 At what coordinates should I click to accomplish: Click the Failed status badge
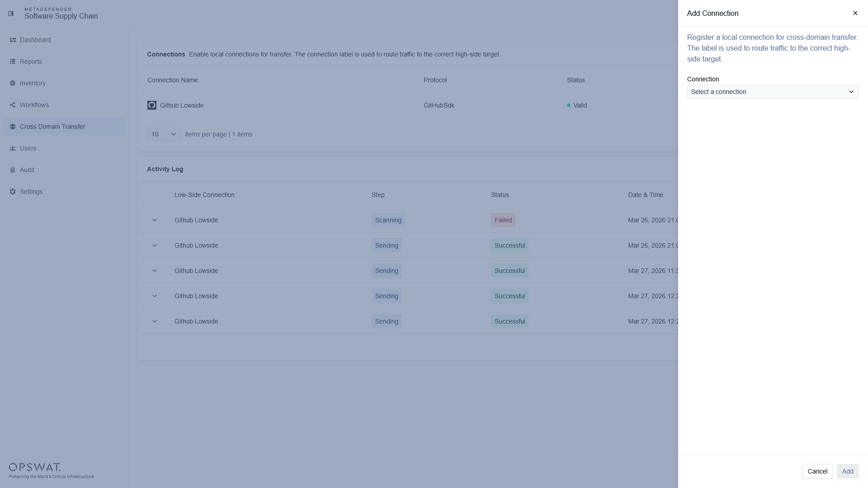tap(503, 220)
